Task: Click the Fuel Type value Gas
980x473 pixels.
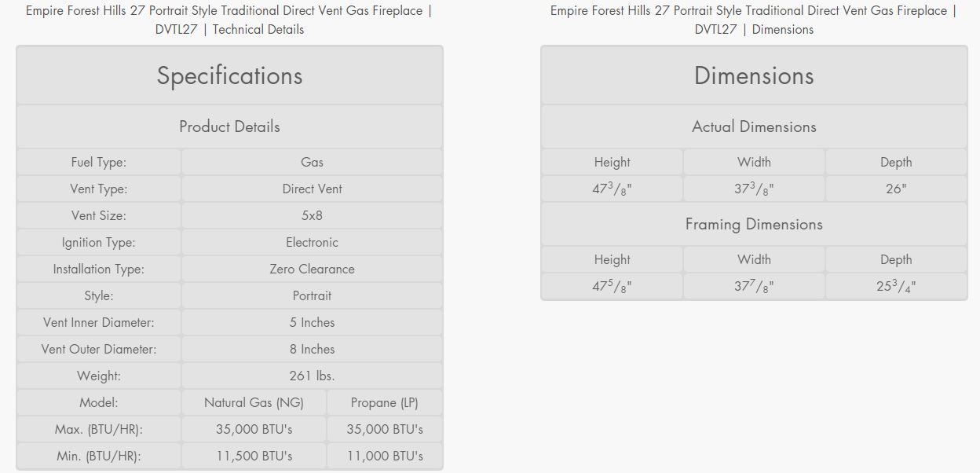Action: coord(312,162)
